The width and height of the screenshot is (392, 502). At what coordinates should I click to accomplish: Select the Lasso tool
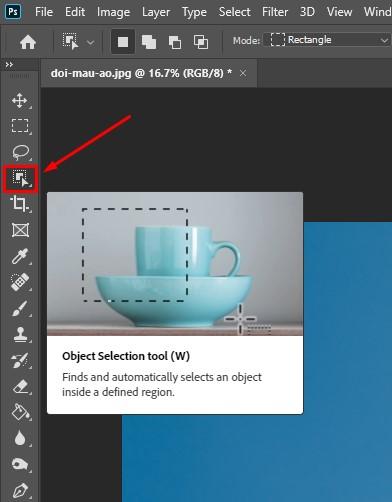20,152
